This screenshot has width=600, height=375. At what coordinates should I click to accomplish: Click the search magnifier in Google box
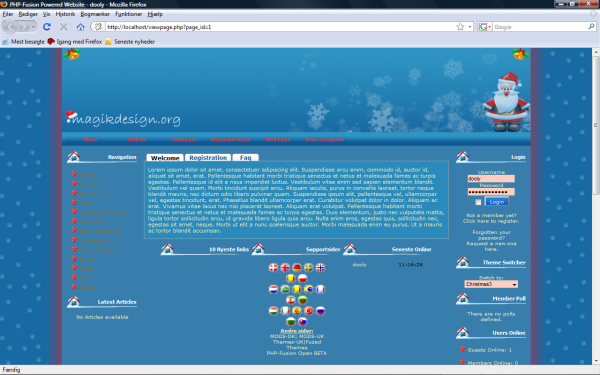pyautogui.click(x=591, y=27)
